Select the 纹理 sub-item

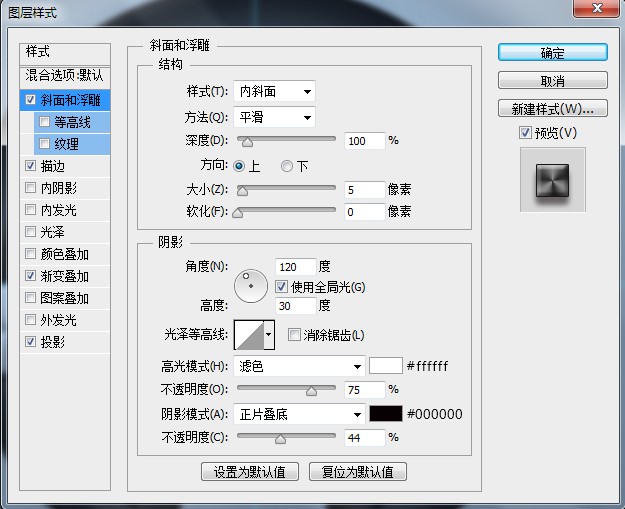(72, 144)
